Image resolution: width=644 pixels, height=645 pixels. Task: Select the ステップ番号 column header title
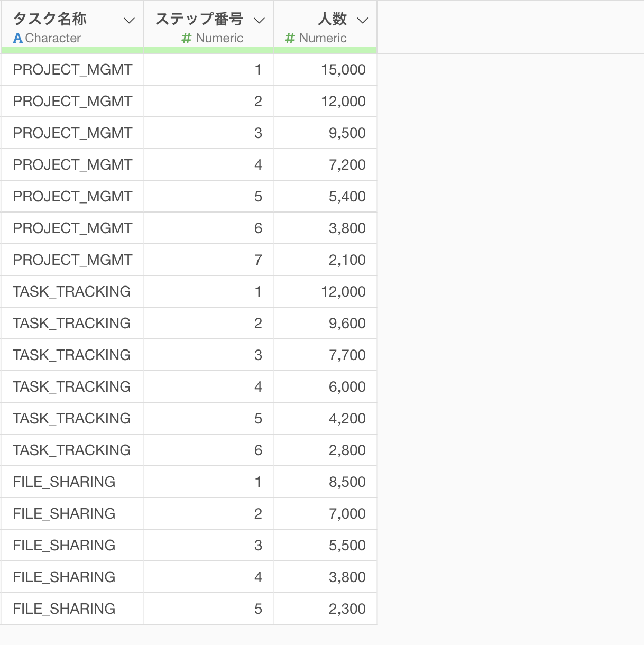point(199,19)
